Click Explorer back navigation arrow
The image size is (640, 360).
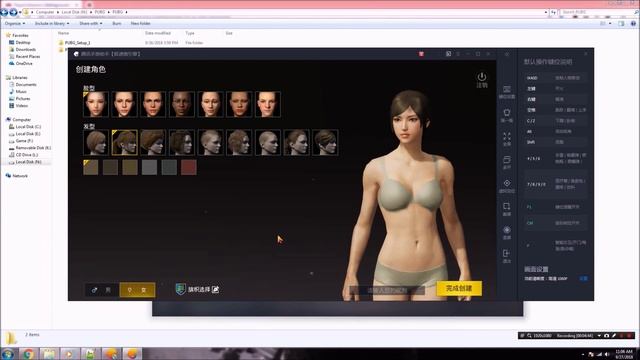point(4,12)
